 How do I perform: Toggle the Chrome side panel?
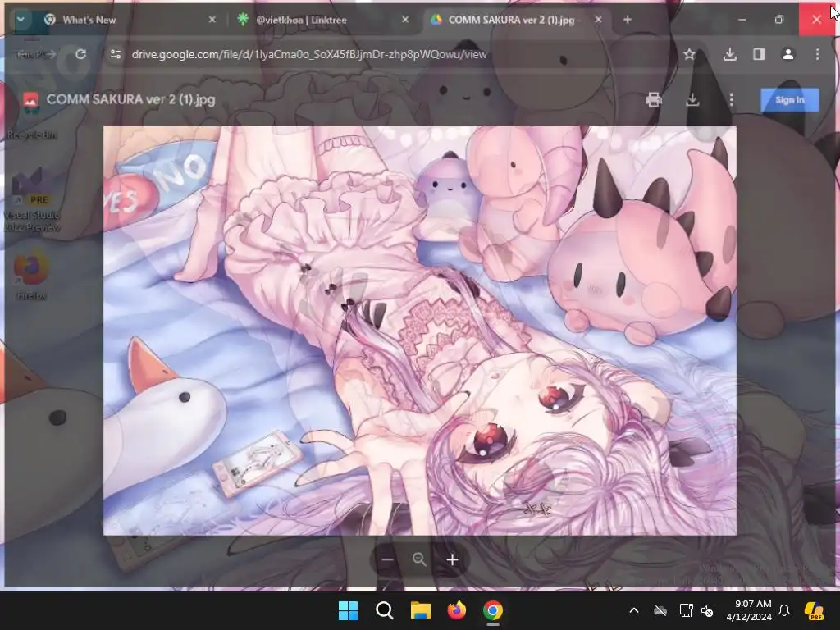759,54
